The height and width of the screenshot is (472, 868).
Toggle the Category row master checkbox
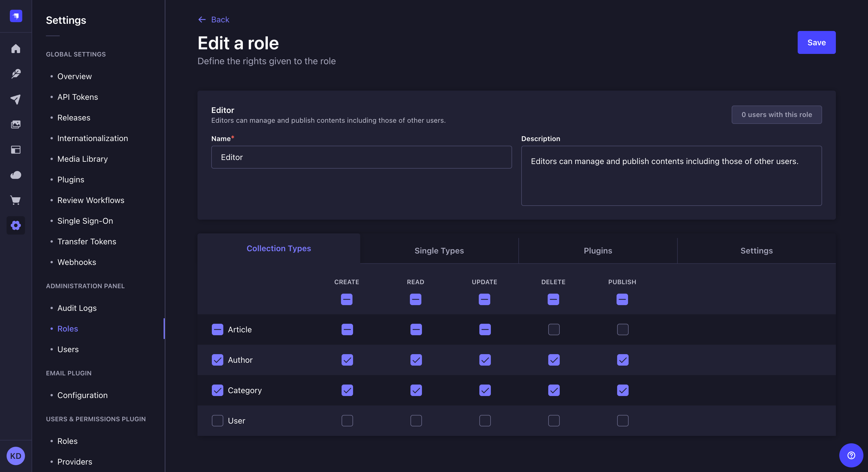(x=217, y=390)
